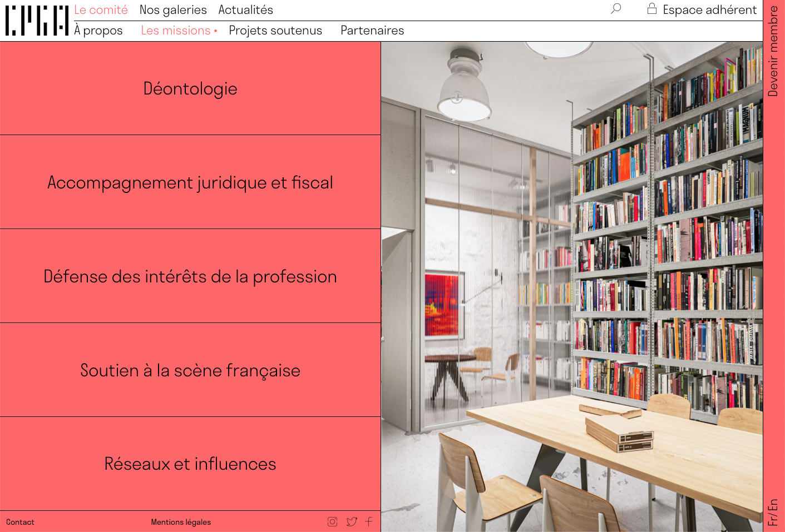Go to Projets soutenus
The image size is (785, 532).
(x=275, y=31)
